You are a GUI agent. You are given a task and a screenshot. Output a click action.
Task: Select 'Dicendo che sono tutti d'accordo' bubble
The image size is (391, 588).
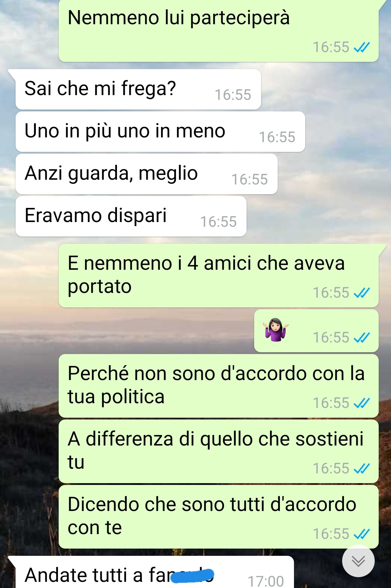pyautogui.click(x=219, y=517)
